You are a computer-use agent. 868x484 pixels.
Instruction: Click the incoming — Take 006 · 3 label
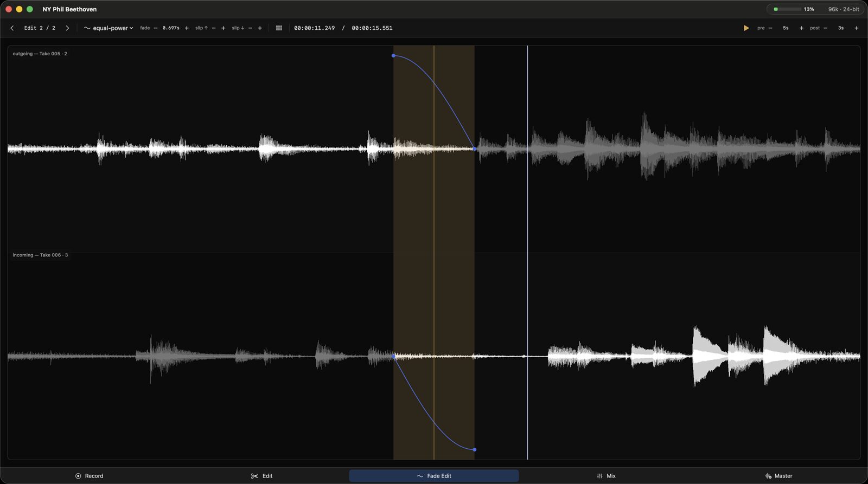tap(40, 255)
